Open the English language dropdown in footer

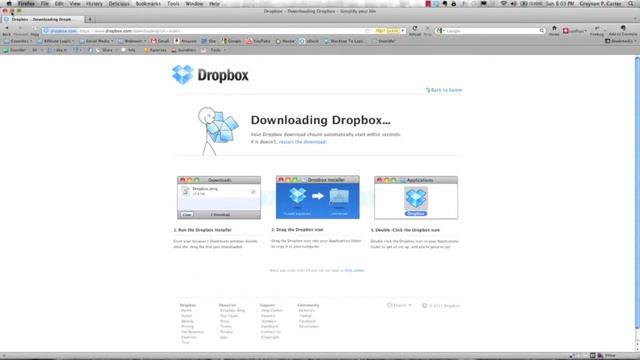pos(399,305)
